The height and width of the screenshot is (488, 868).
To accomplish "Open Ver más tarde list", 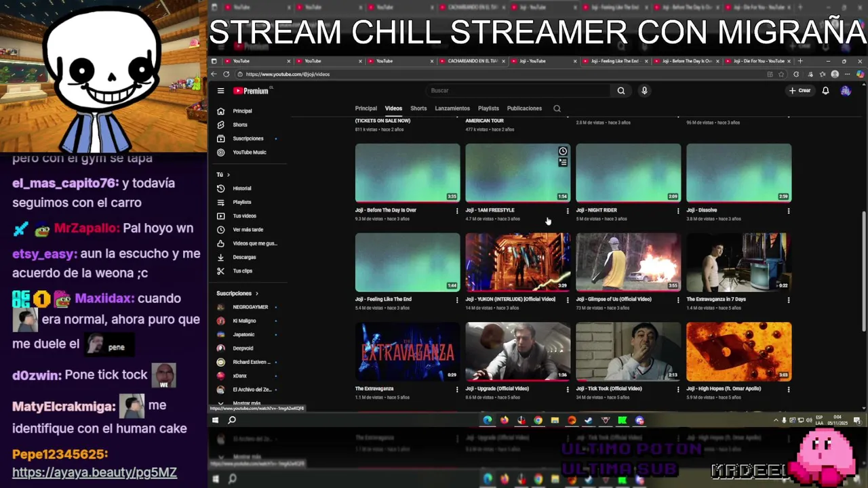I will coord(249,230).
